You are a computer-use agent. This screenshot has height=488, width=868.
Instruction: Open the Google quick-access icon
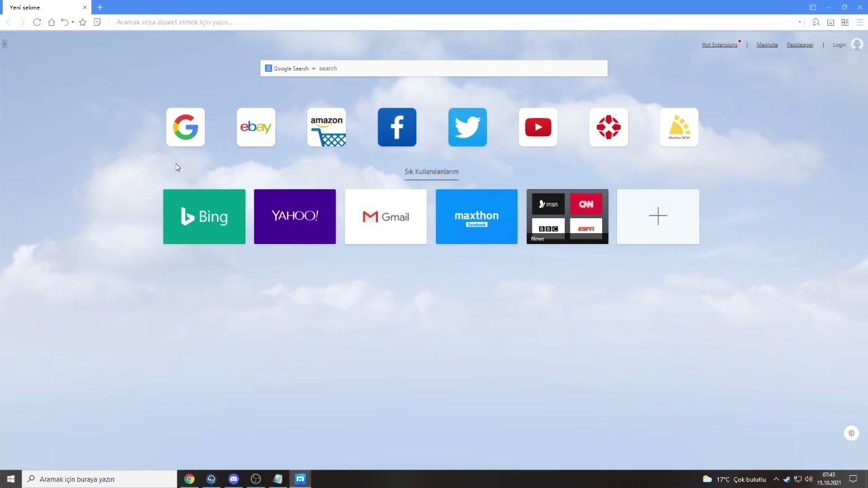pyautogui.click(x=185, y=127)
